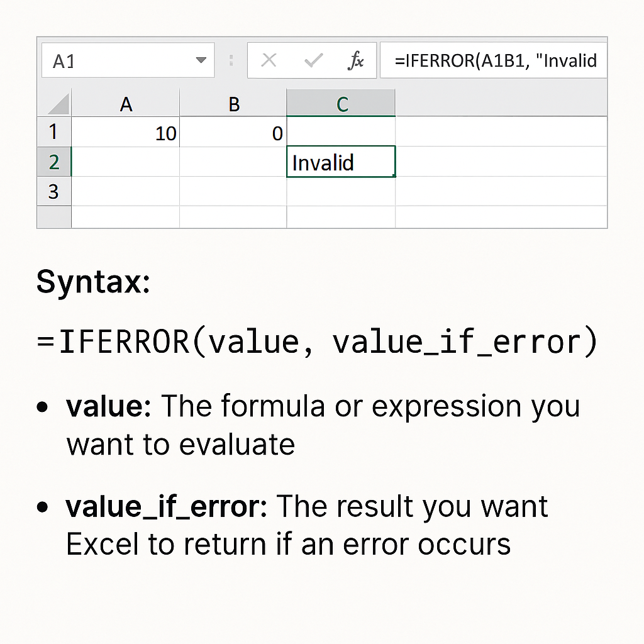Select the cell showing "Invalid"
644x644 pixels.
tap(341, 162)
